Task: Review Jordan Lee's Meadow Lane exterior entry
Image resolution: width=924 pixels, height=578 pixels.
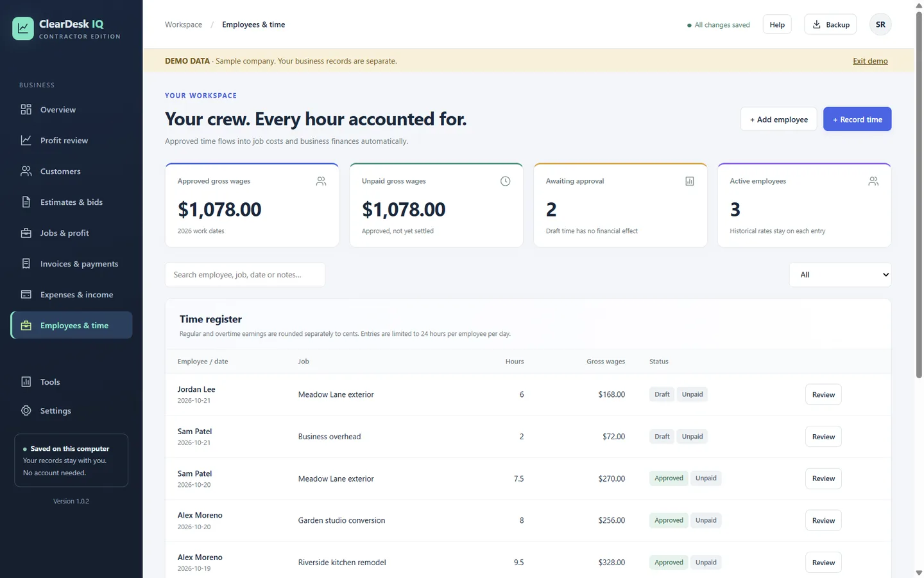Action: [823, 395]
